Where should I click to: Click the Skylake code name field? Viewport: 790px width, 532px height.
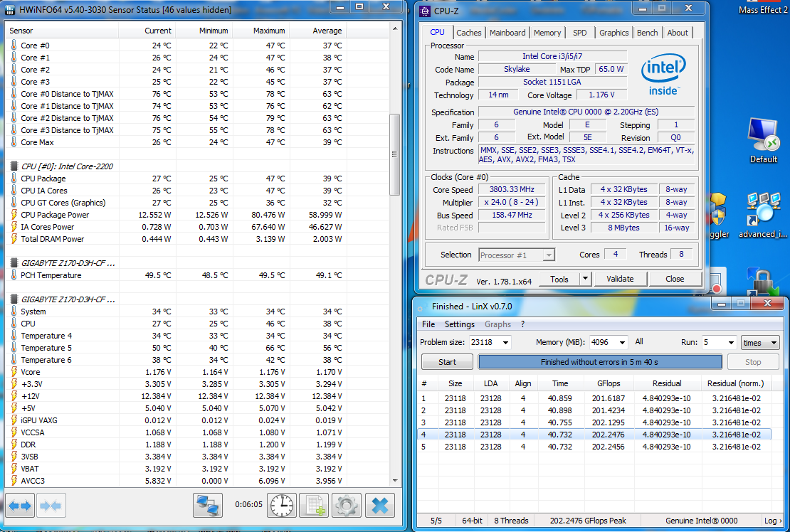(x=517, y=70)
